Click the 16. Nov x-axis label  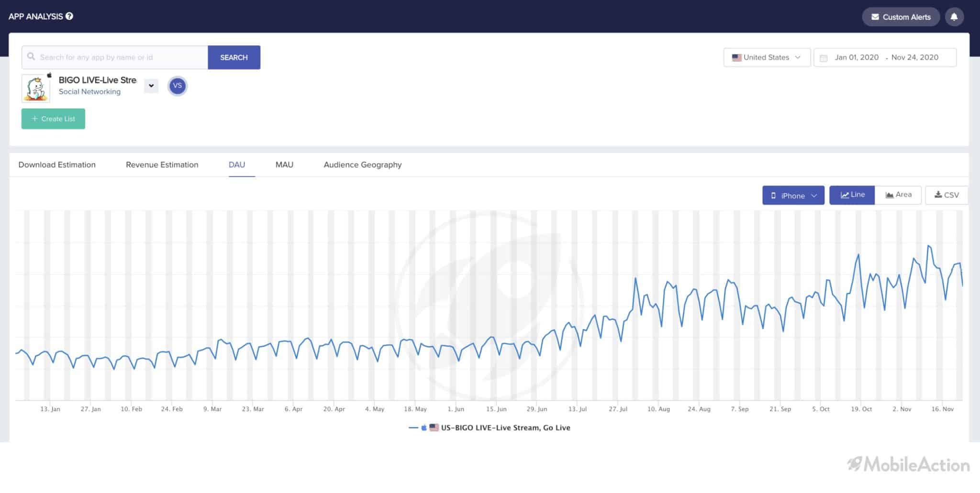pyautogui.click(x=943, y=409)
